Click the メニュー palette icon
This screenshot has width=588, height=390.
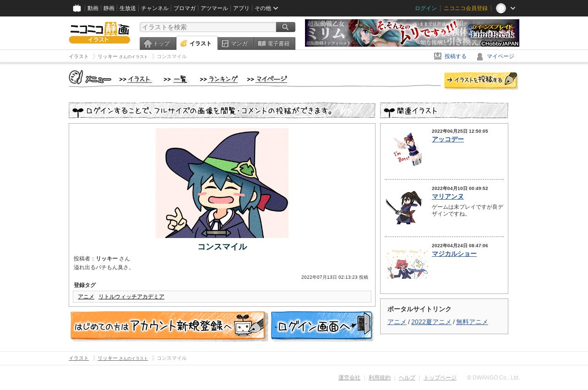pyautogui.click(x=76, y=77)
